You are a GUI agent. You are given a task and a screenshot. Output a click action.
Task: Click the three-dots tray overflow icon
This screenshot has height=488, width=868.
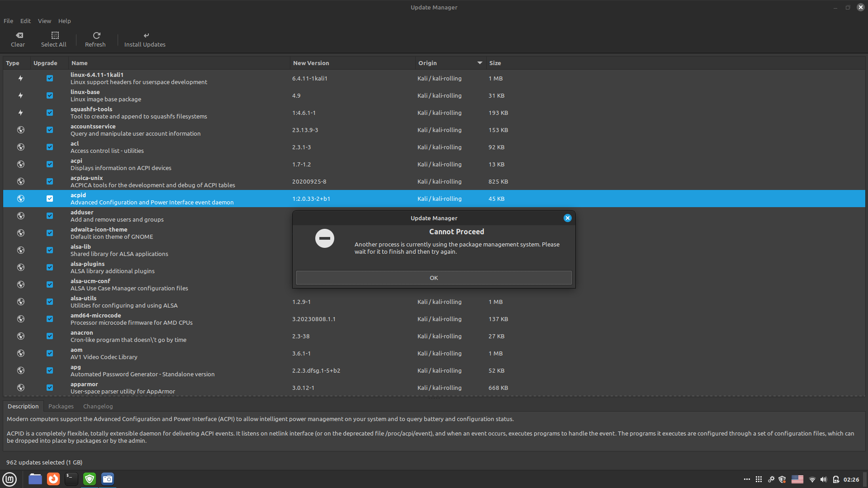click(x=747, y=479)
